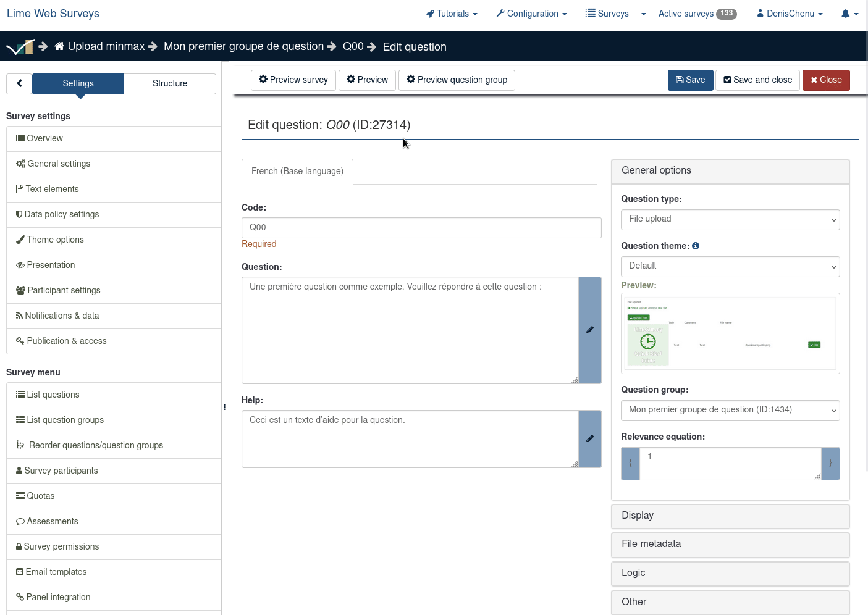The width and height of the screenshot is (868, 615).
Task: Open the Question text editor pencil icon
Action: coord(590,330)
